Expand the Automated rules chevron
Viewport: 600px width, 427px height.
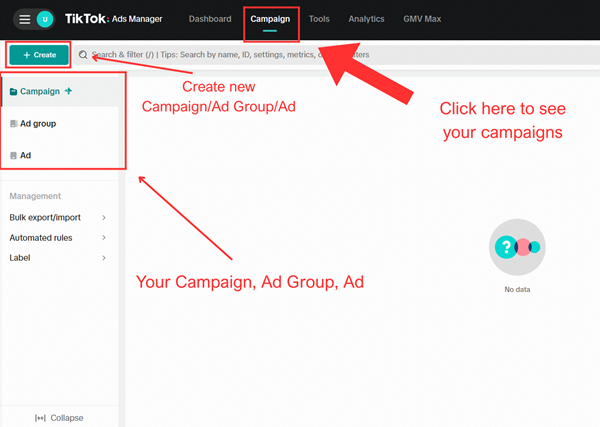point(104,238)
